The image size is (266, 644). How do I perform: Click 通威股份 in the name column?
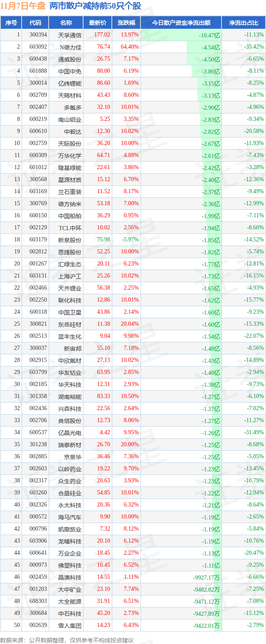point(70,59)
